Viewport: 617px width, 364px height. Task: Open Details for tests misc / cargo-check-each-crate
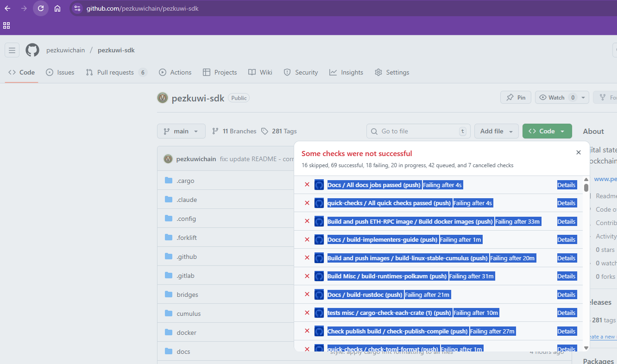(x=567, y=313)
